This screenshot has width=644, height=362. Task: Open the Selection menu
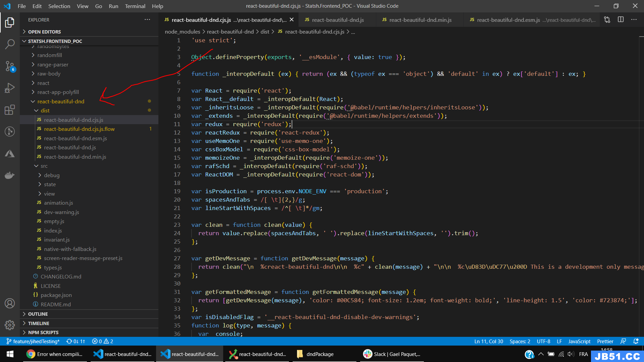click(59, 6)
